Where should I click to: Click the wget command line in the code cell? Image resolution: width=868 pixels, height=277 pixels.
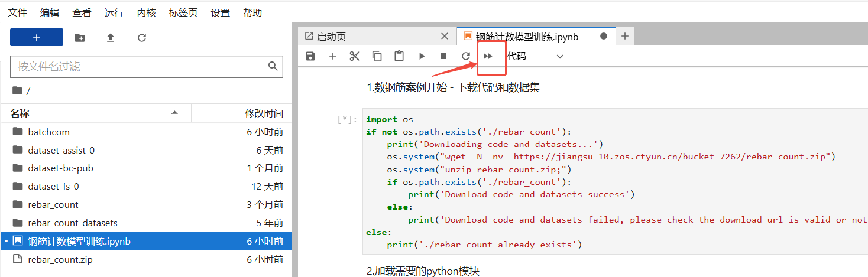(x=611, y=157)
